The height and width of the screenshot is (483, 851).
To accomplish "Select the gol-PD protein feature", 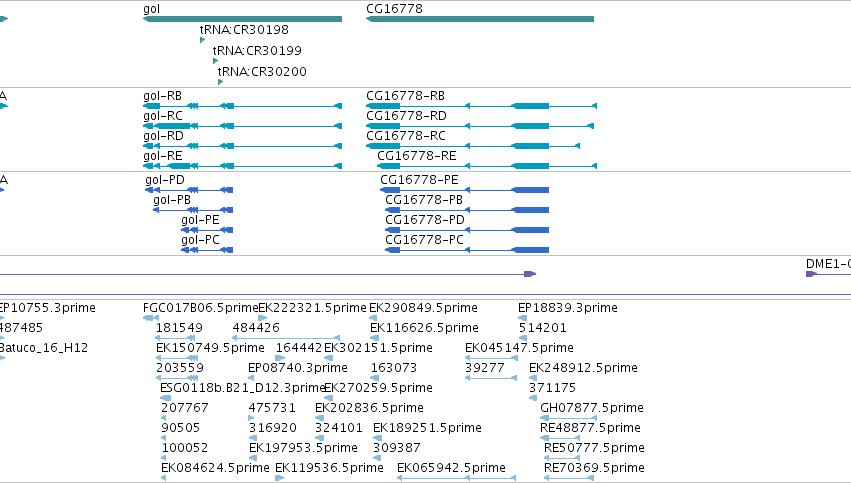I will coord(189,190).
